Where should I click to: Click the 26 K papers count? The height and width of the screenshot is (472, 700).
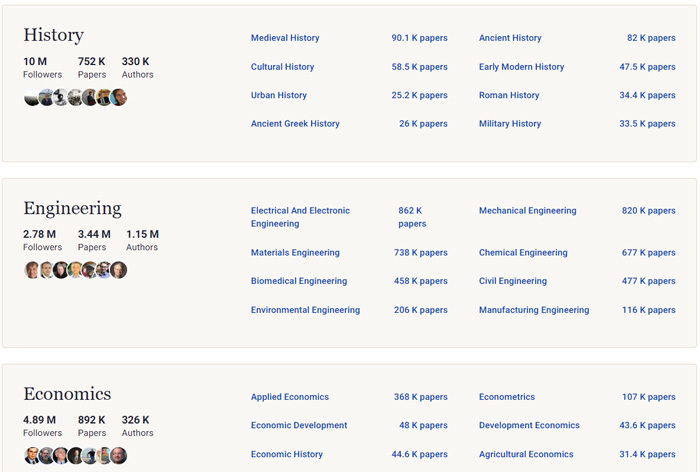[423, 124]
